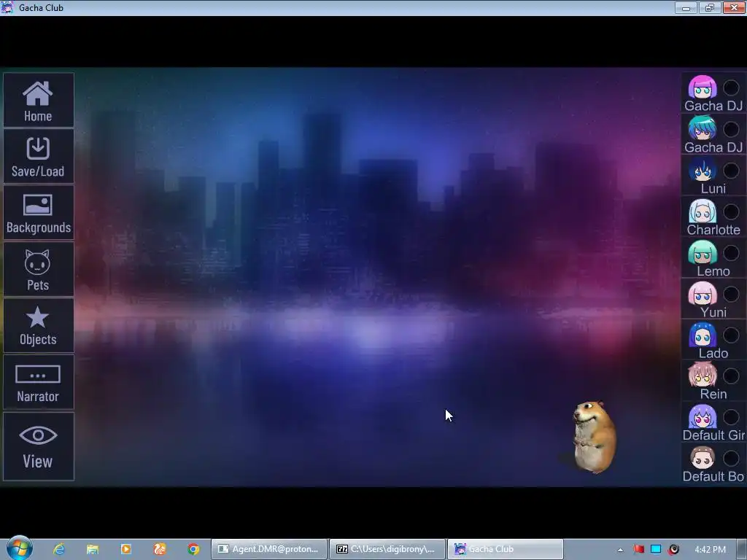Select the Luni character avatar
747x560 pixels.
click(x=703, y=170)
